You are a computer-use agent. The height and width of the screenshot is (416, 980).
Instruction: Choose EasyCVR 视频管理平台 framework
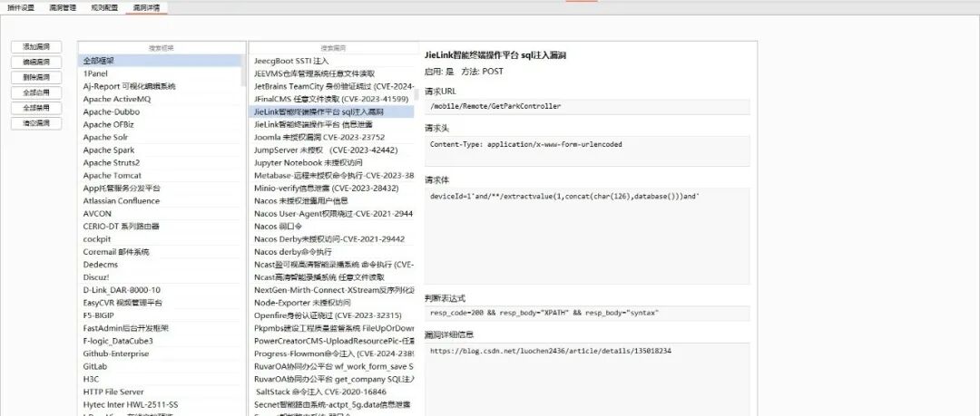160,303
